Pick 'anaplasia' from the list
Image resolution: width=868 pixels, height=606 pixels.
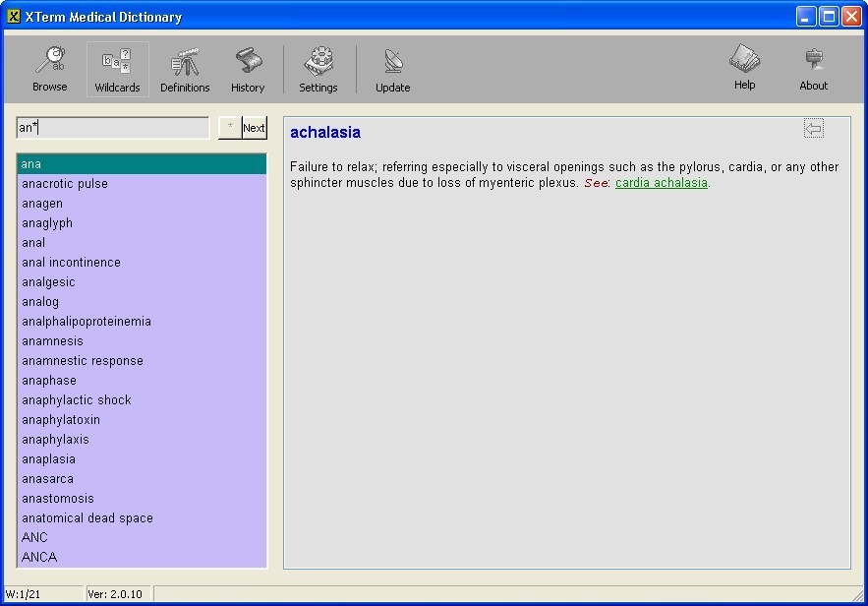(142, 459)
